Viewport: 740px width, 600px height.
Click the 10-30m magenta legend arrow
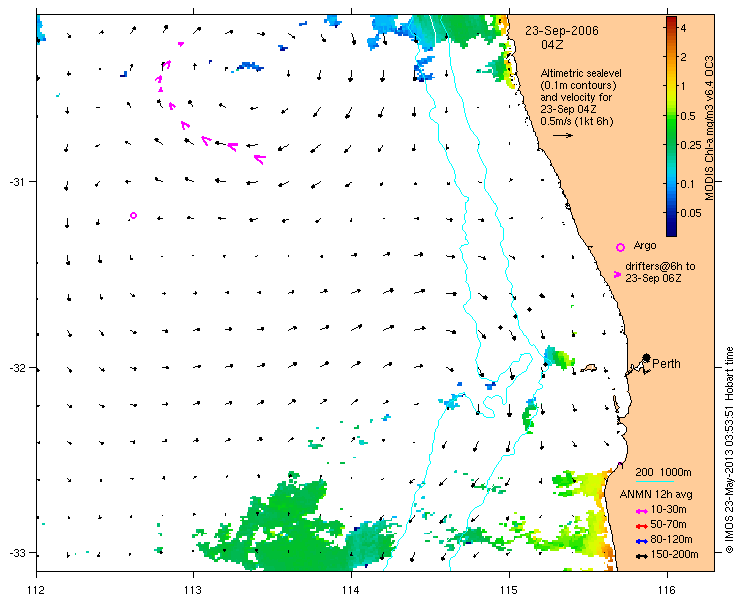tap(641, 511)
